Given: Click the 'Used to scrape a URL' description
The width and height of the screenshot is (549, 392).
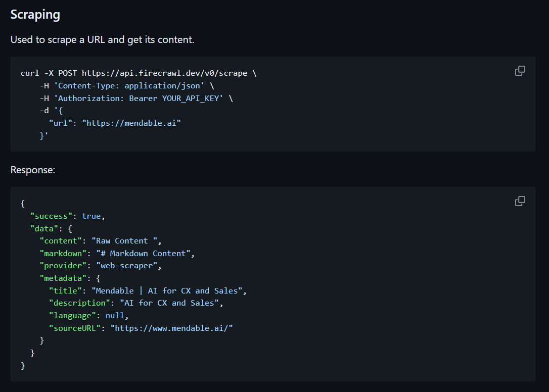Looking at the screenshot, I should 102,39.
